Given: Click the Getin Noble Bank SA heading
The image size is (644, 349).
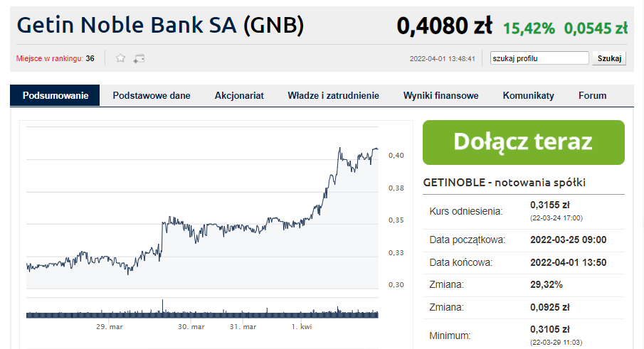Looking at the screenshot, I should coord(160,25).
